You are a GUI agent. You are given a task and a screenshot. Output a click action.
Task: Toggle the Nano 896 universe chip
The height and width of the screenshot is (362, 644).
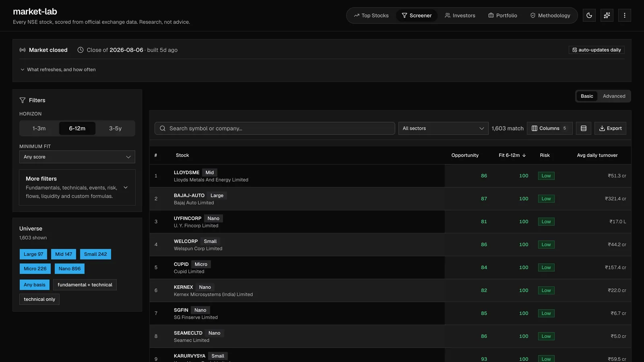[x=70, y=269]
